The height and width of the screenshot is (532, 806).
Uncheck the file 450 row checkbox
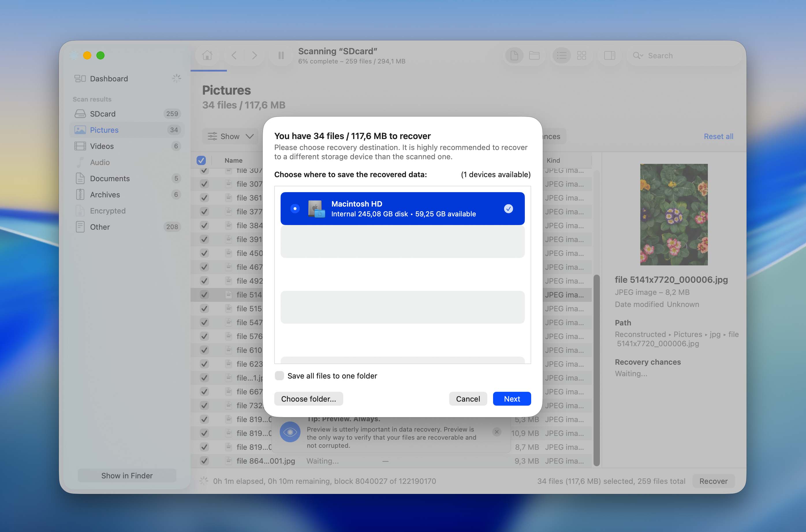pos(204,253)
